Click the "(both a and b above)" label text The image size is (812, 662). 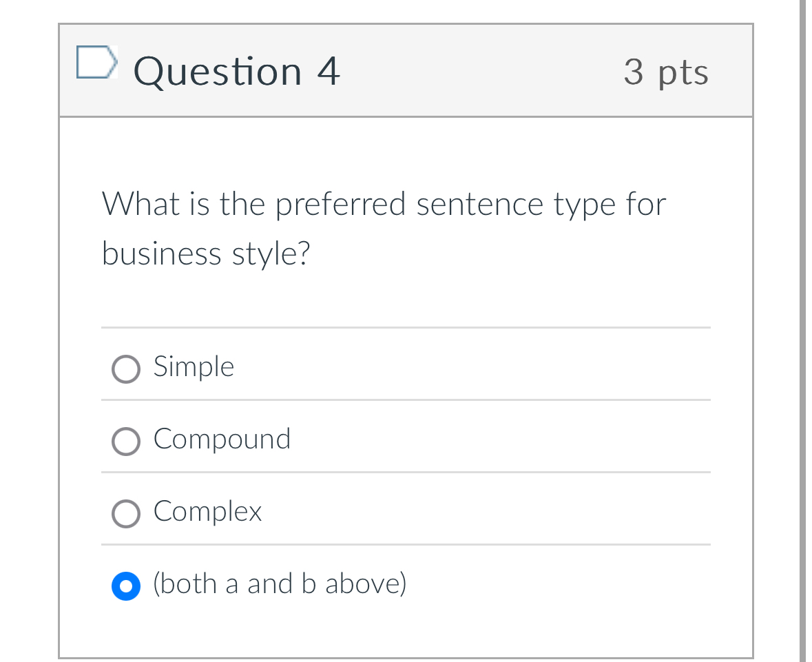[x=279, y=583]
